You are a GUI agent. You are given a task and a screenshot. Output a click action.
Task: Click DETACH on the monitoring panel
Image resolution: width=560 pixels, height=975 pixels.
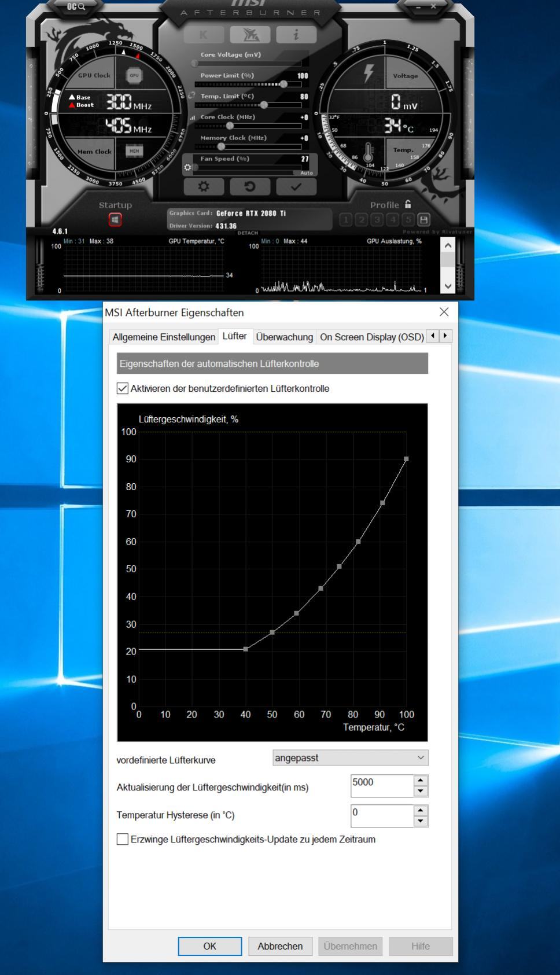pos(248,233)
